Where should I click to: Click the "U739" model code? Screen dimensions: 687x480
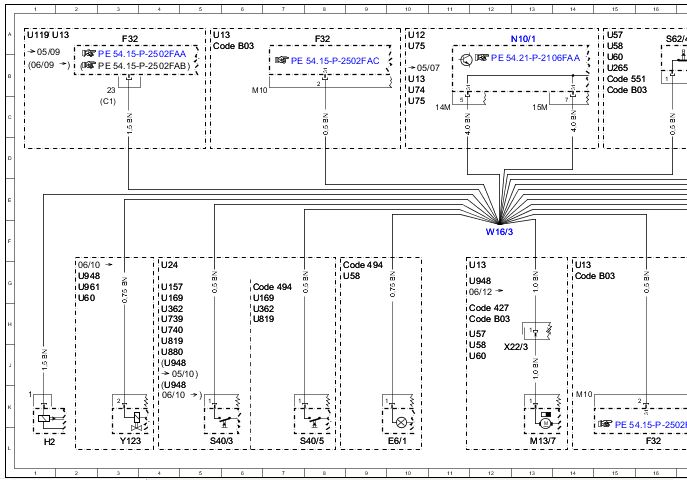click(172, 319)
